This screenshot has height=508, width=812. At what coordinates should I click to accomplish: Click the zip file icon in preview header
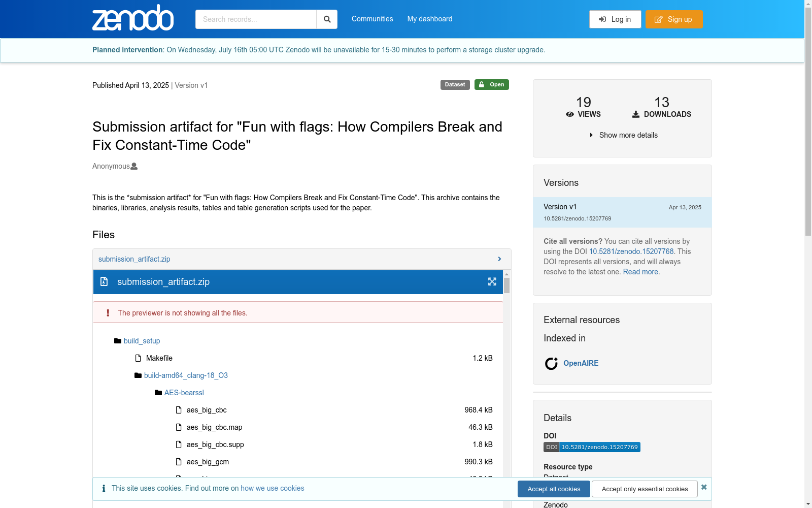pyautogui.click(x=104, y=281)
